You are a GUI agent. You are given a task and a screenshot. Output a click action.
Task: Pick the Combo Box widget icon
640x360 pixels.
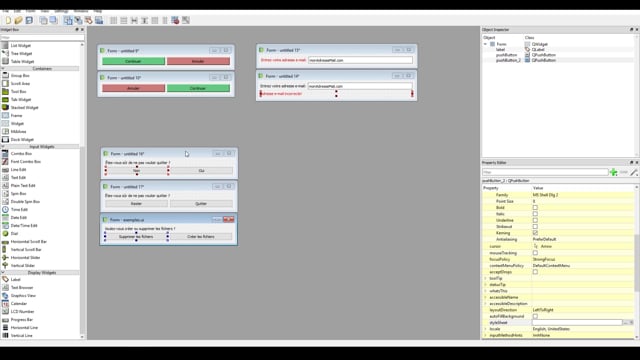(5, 153)
